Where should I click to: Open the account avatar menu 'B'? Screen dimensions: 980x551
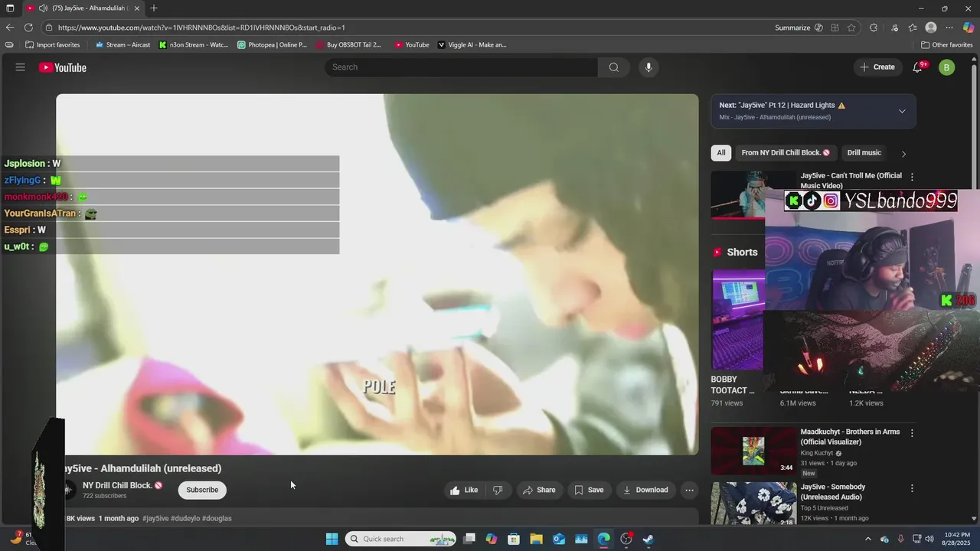pyautogui.click(x=946, y=67)
